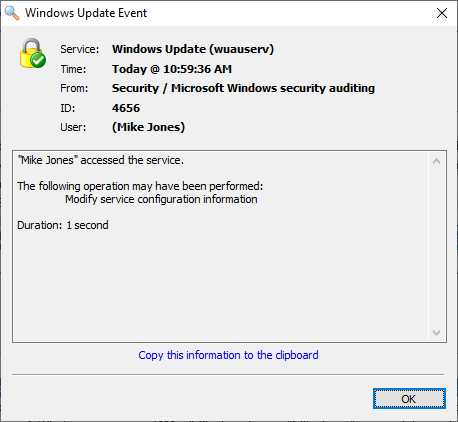This screenshot has width=458, height=422.
Task: Click the Today @ 10:59:36 AM timestamp
Action: tap(172, 69)
